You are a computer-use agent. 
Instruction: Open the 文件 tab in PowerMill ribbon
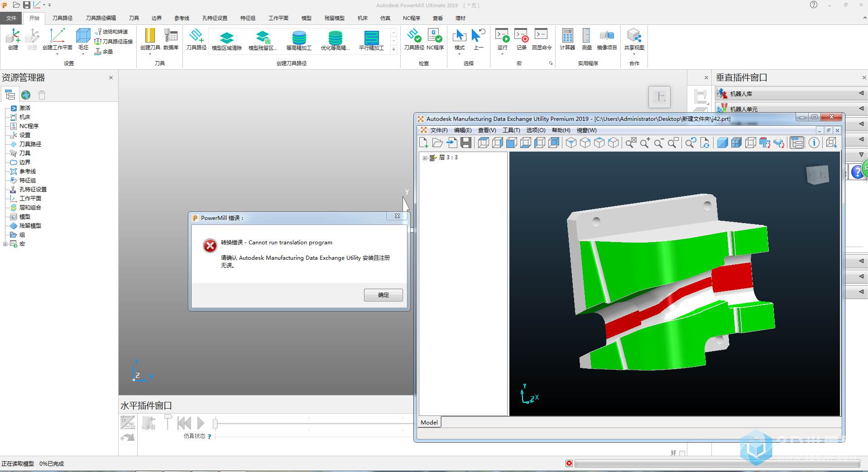pos(11,18)
